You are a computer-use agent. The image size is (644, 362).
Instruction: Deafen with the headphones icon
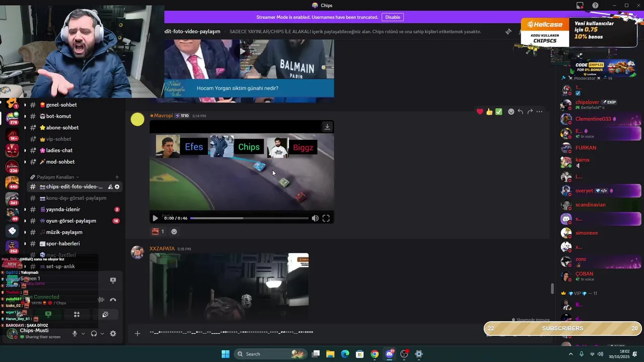[94, 333]
